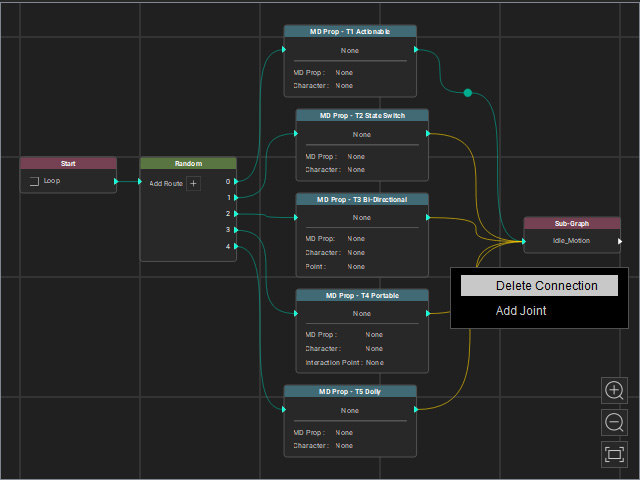
Task: Click T5 Dolly's top None field
Action: [350, 411]
